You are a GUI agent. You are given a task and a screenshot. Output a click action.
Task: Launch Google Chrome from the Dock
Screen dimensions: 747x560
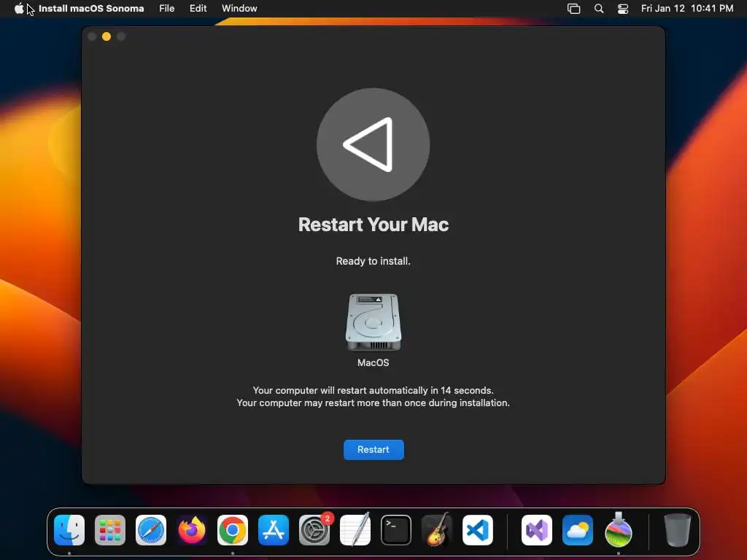point(233,530)
